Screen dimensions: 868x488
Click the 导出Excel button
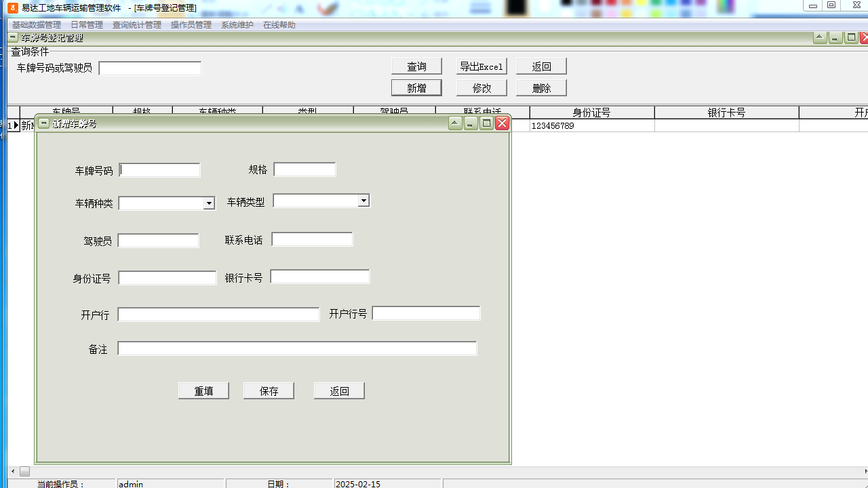(x=481, y=66)
